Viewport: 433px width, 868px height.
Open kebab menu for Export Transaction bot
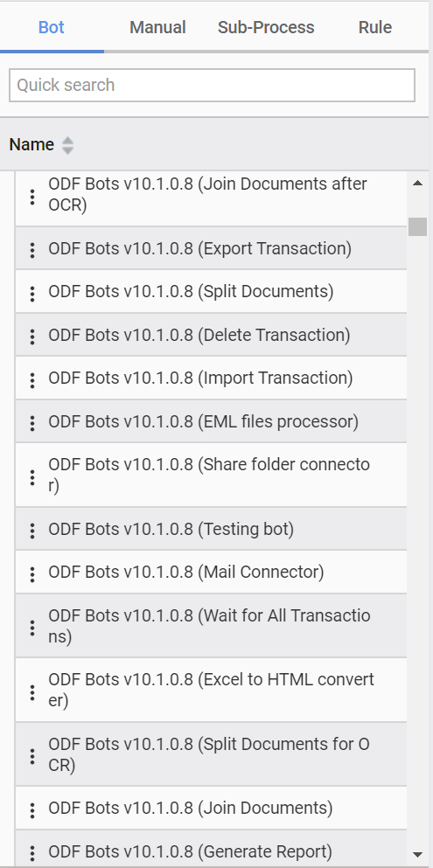32,250
